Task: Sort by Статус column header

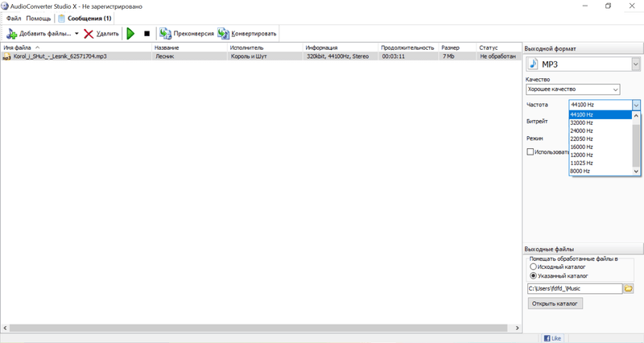Action: 498,48
